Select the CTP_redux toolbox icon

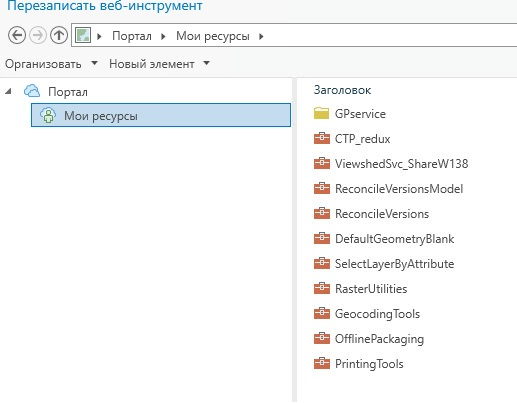(322, 138)
